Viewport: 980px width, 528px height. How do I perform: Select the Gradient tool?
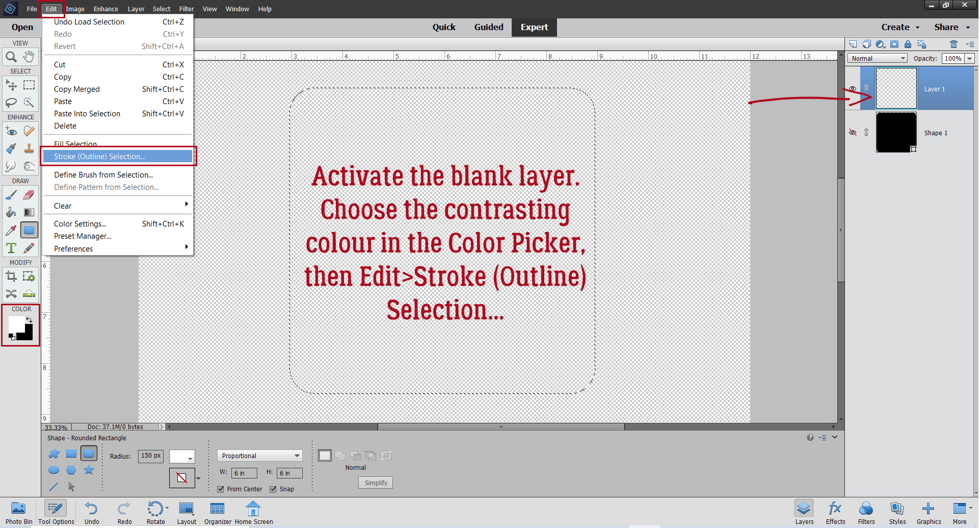click(29, 213)
